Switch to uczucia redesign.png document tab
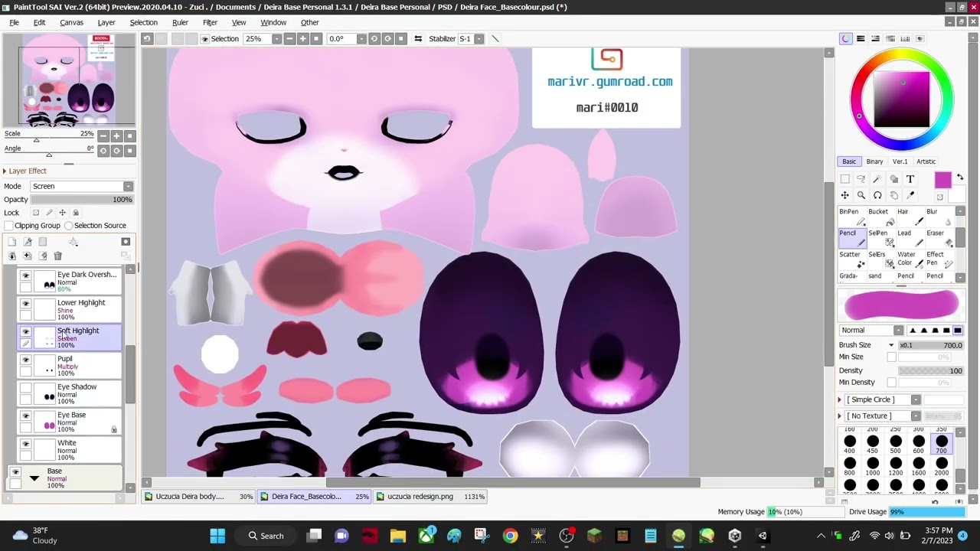The image size is (980, 551). [x=430, y=497]
